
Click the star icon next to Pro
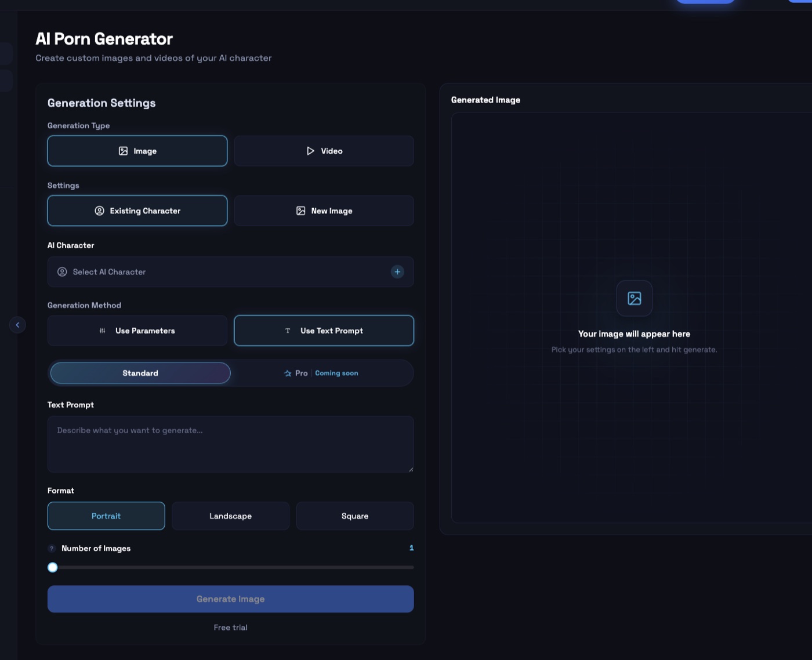tap(288, 373)
